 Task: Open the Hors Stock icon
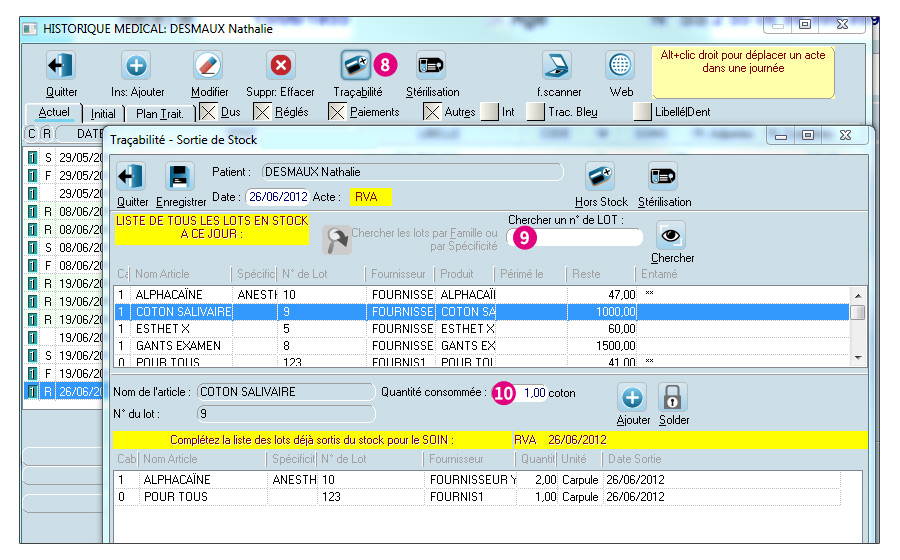pos(600,176)
